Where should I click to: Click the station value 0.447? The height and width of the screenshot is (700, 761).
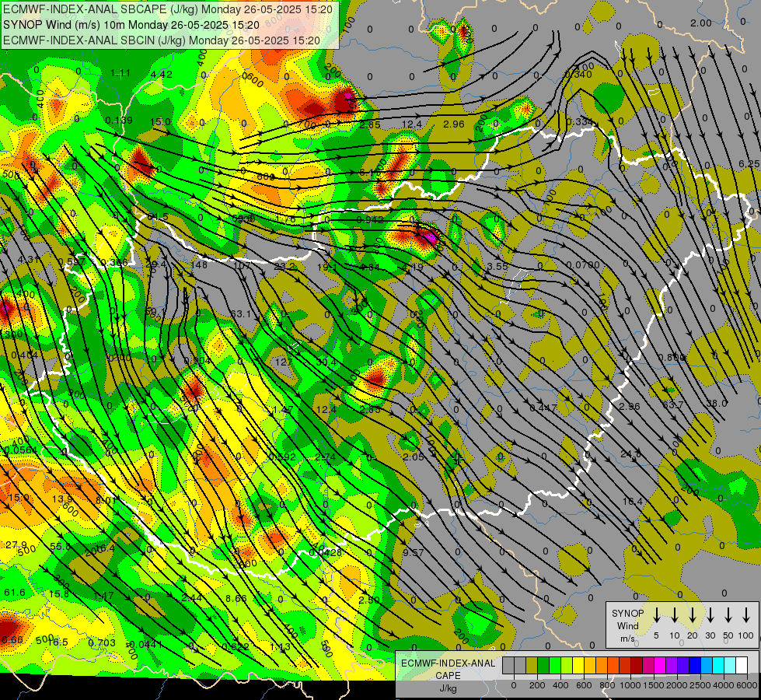pos(543,408)
